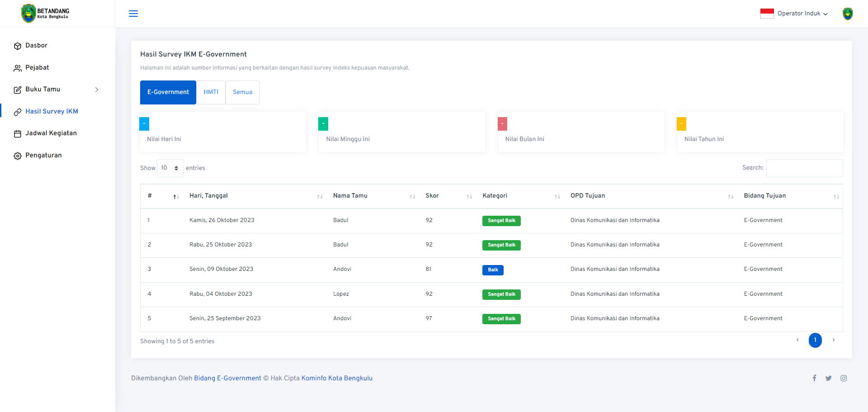Screen dimensions: 868x412
Task: Go to the previous page arrow
Action: [x=797, y=340]
